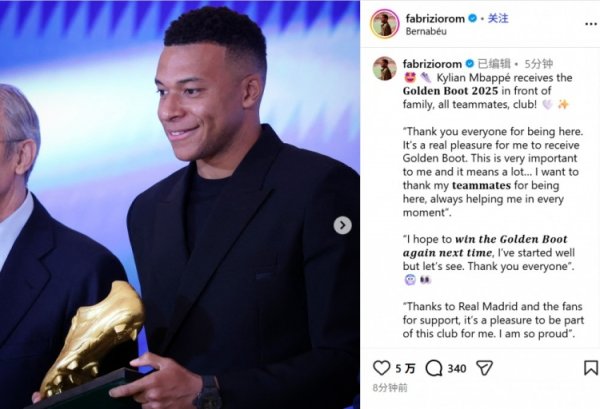Open the fabriziorom username in header
Screen dimensions: 600x409
pyautogui.click(x=435, y=18)
